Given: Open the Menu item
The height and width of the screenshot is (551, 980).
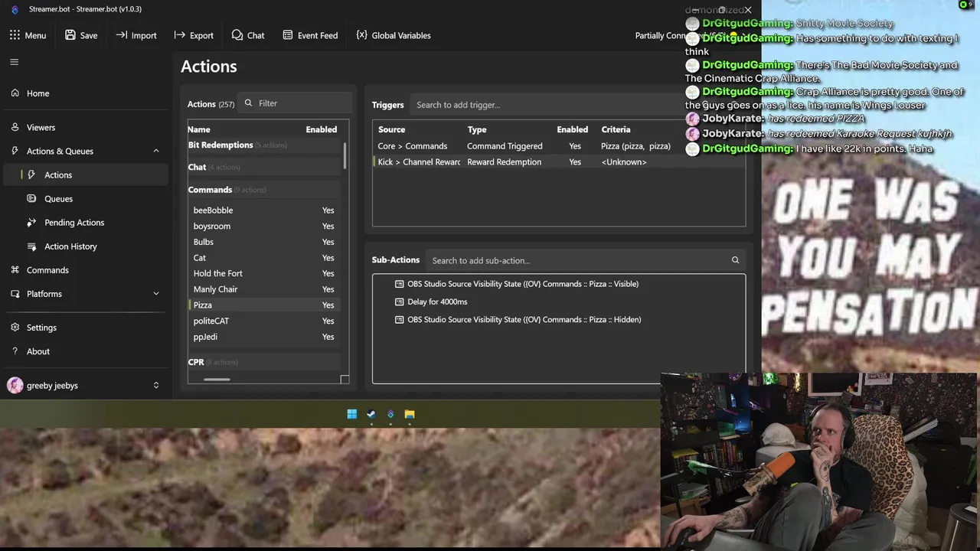Looking at the screenshot, I should (28, 35).
